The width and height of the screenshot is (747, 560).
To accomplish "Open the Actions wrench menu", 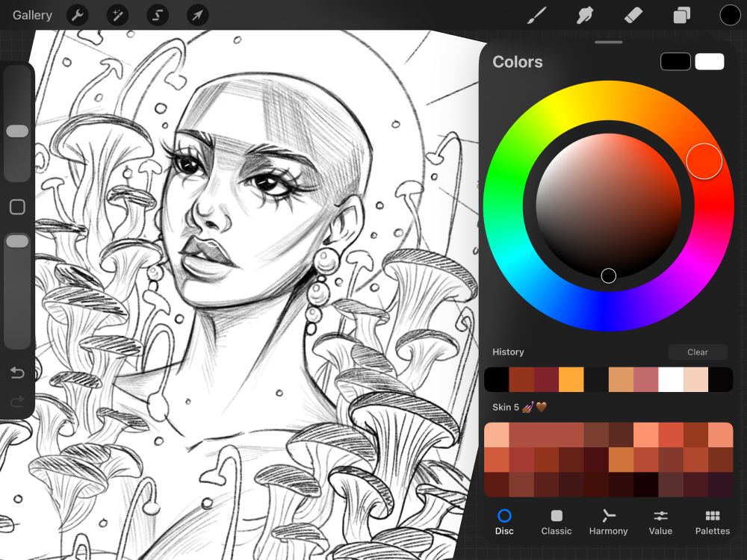I will point(78,15).
